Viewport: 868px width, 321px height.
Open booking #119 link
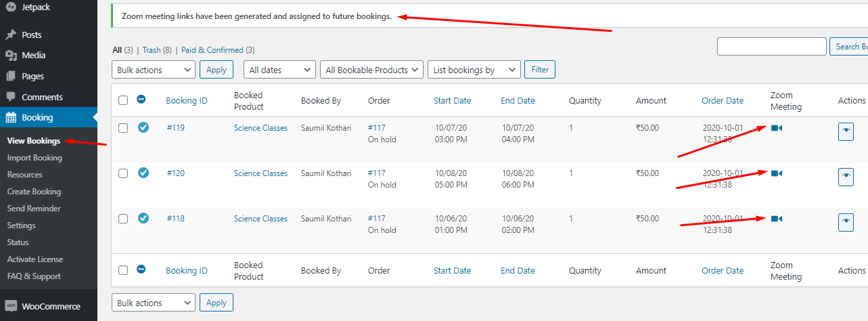coord(176,128)
